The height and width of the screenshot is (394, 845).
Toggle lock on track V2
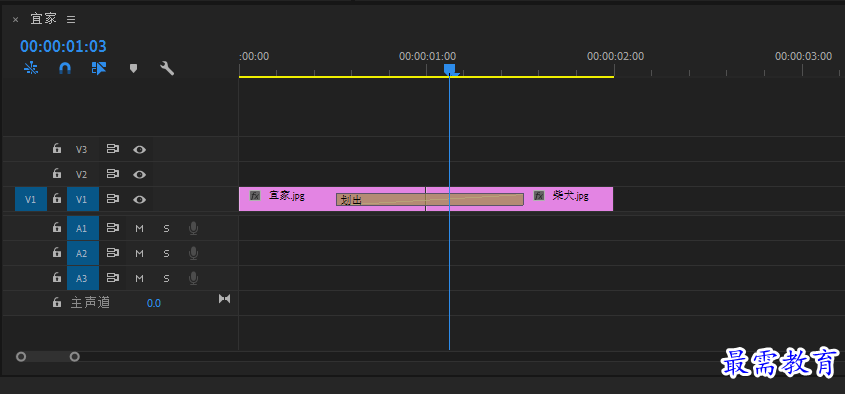click(57, 174)
